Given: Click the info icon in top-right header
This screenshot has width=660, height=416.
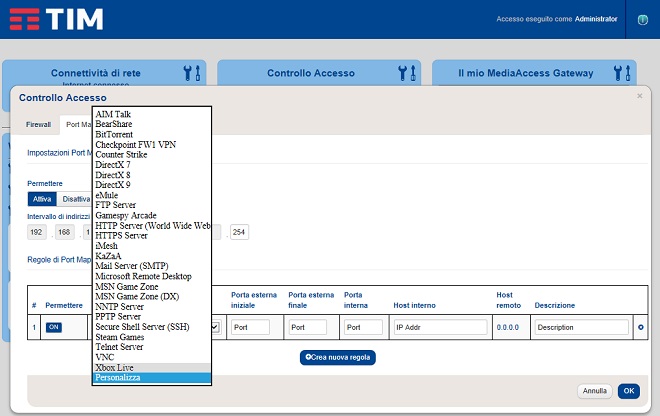Looking at the screenshot, I should pyautogui.click(x=643, y=19).
